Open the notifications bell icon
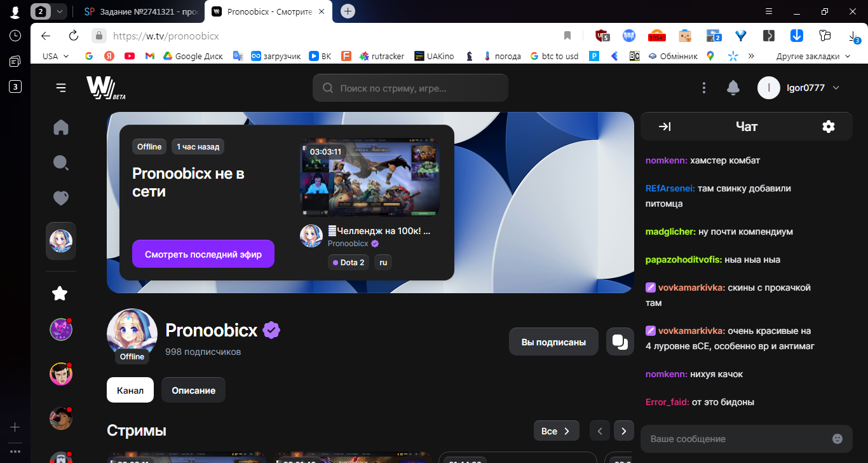This screenshot has width=868, height=463. (733, 88)
